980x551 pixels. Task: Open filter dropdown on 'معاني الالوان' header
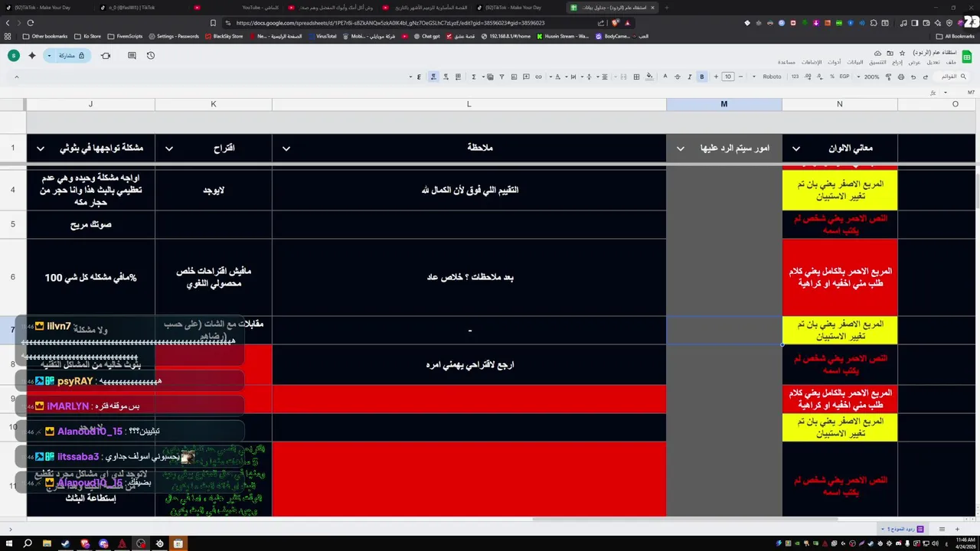(795, 148)
